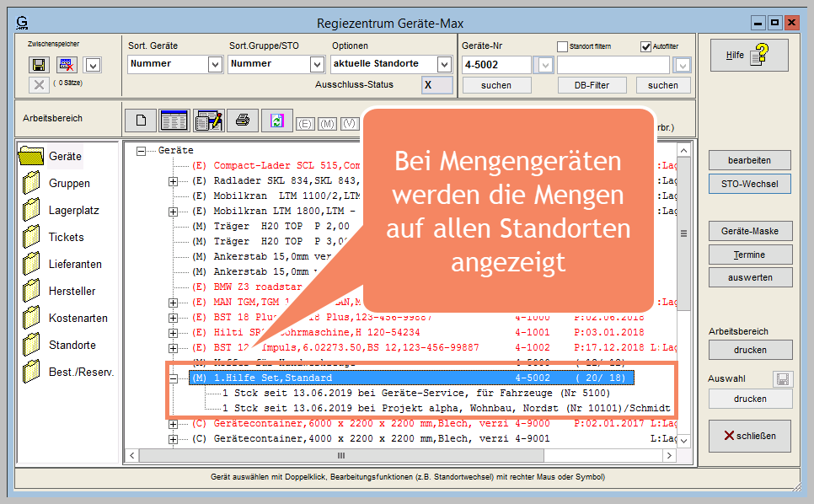Click the refresh icon with green arrows
Screen dimensions: 814x504
click(x=276, y=121)
